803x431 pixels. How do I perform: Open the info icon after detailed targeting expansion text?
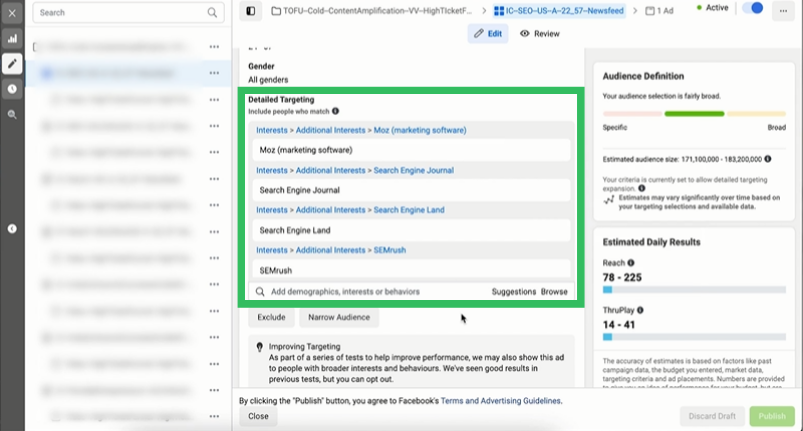pos(642,188)
